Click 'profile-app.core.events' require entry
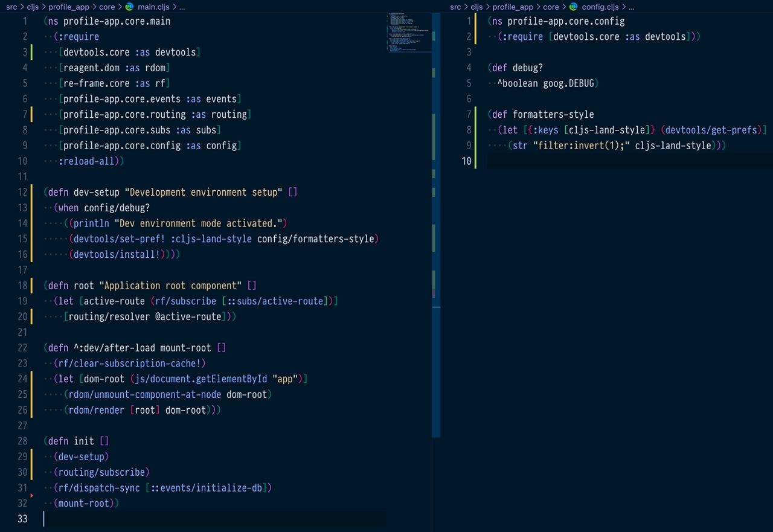Viewport: 773px width, 532px height. tap(122, 99)
